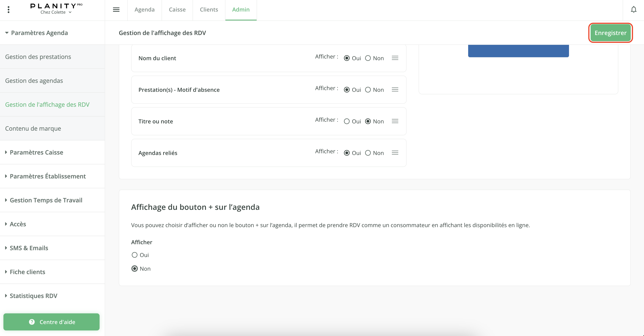Click the Titre ou note drag handle

click(x=395, y=121)
